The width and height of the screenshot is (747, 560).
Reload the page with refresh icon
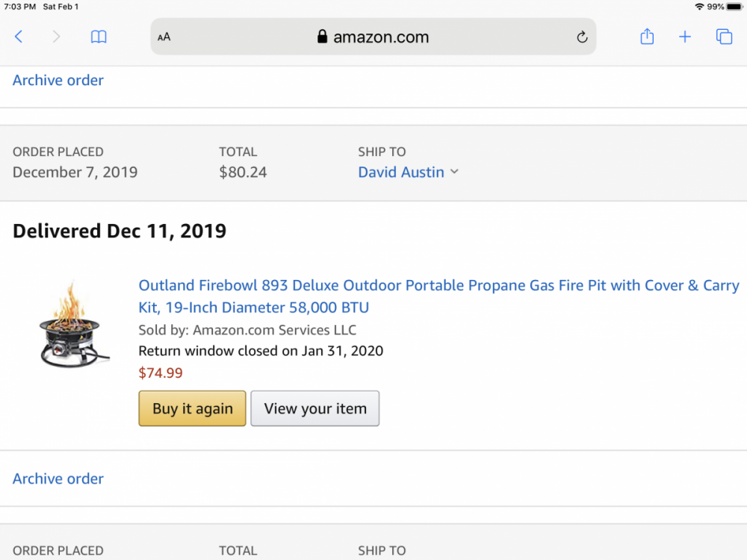582,37
